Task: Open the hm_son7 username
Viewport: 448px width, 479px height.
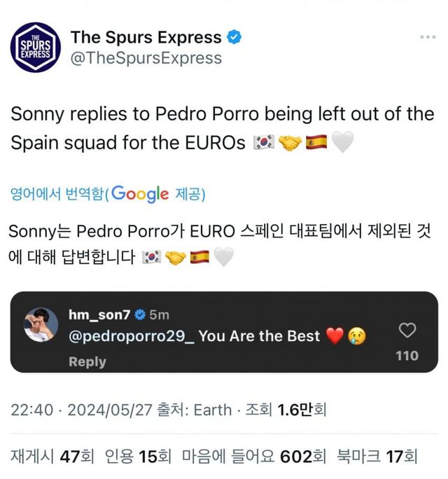Action: tap(100, 314)
